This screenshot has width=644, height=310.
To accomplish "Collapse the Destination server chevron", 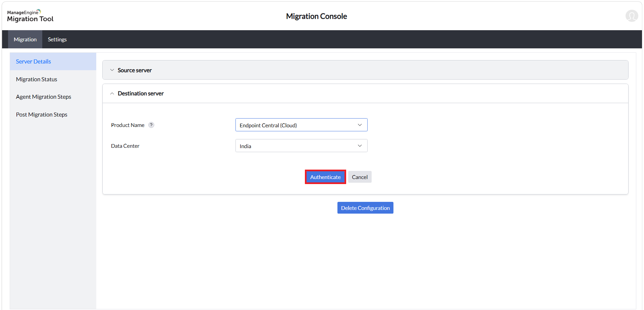I will click(112, 93).
